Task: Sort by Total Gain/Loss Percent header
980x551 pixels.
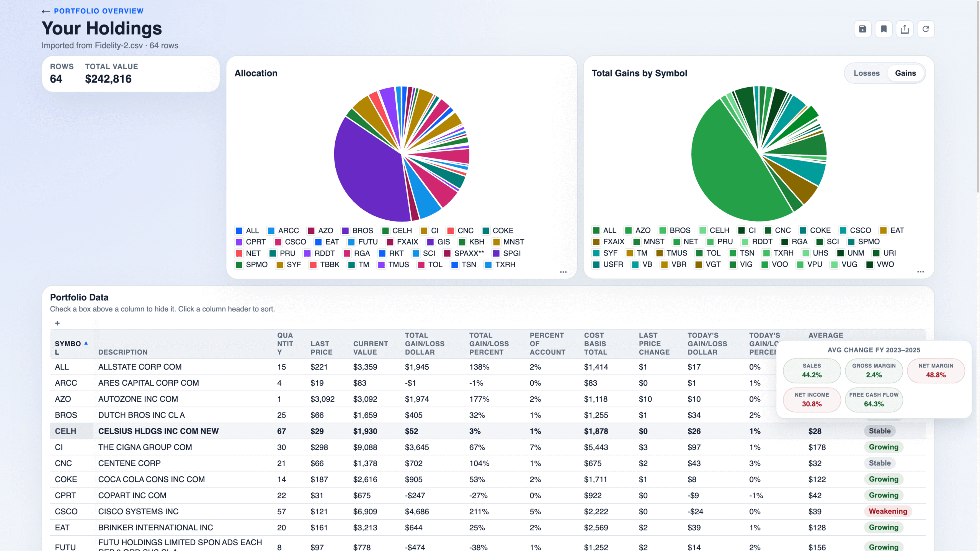Action: [489, 344]
